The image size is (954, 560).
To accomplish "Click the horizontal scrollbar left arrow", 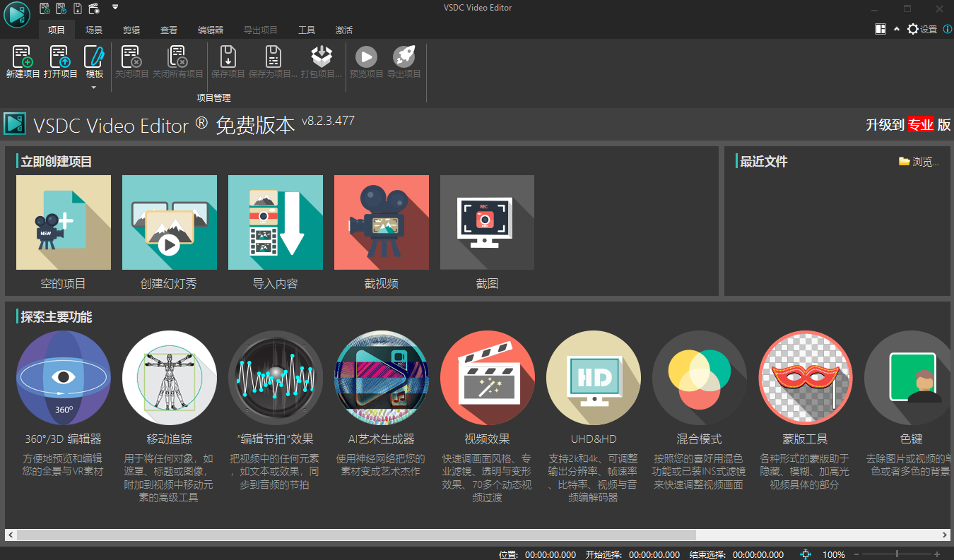I will click(x=11, y=535).
